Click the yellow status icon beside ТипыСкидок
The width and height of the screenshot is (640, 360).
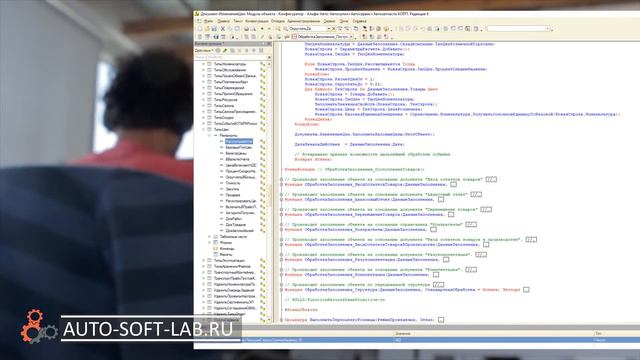[262, 118]
